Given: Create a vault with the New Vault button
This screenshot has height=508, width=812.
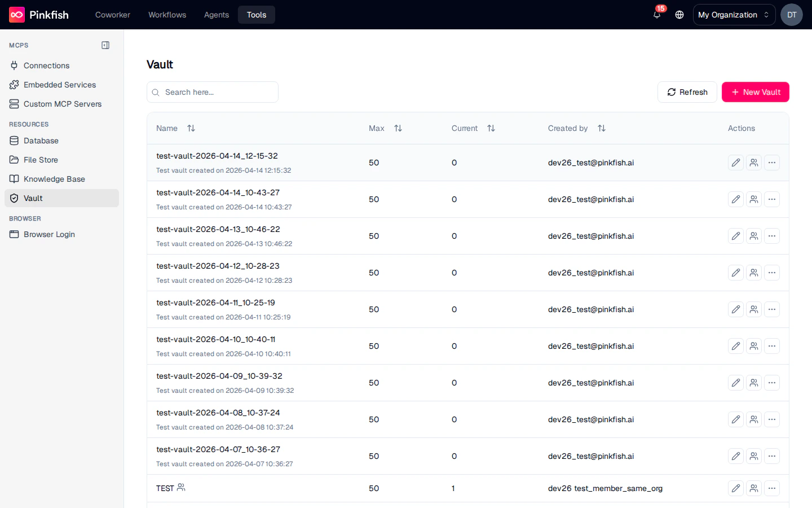Looking at the screenshot, I should [x=756, y=92].
